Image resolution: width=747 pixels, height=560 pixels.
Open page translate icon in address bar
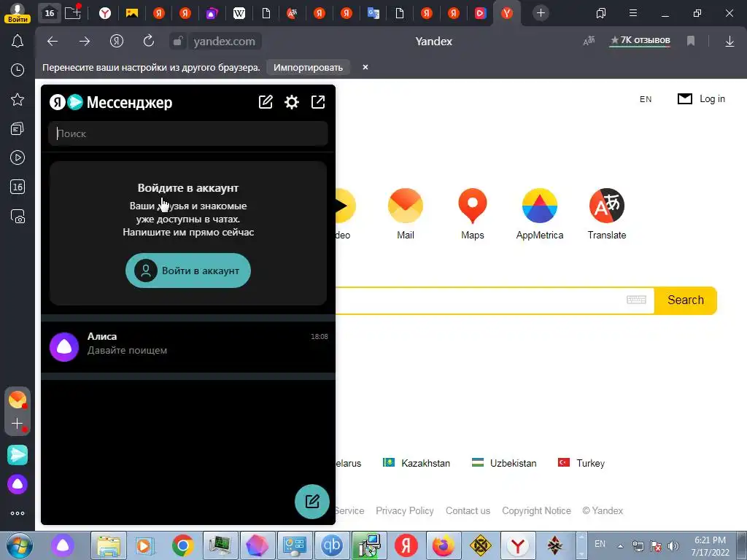coord(589,42)
